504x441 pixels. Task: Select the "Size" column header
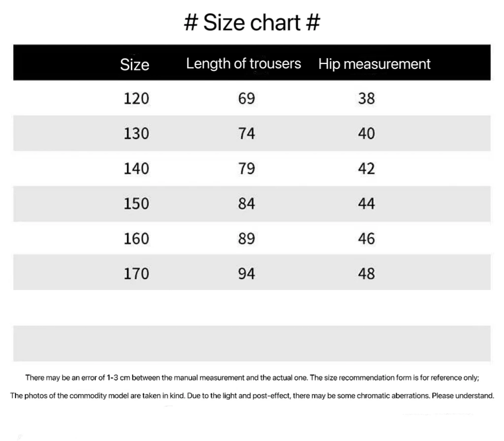point(134,64)
